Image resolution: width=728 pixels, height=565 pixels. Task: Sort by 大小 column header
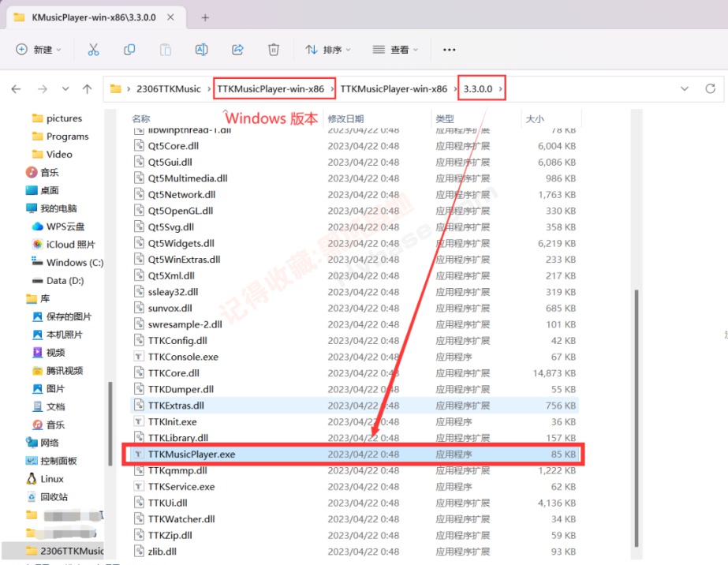(535, 119)
